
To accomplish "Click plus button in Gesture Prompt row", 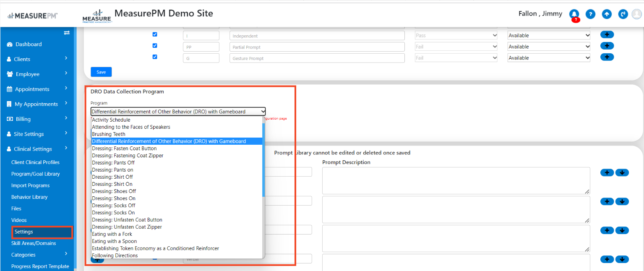I will (607, 57).
